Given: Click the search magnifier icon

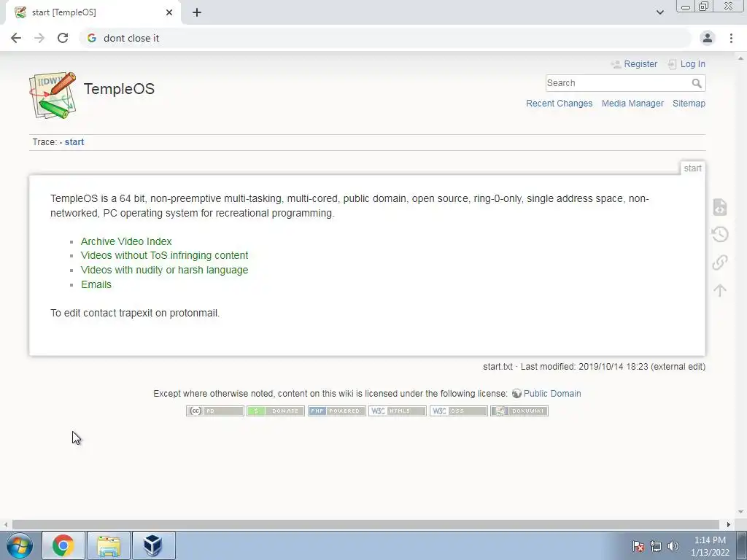Looking at the screenshot, I should pos(697,83).
